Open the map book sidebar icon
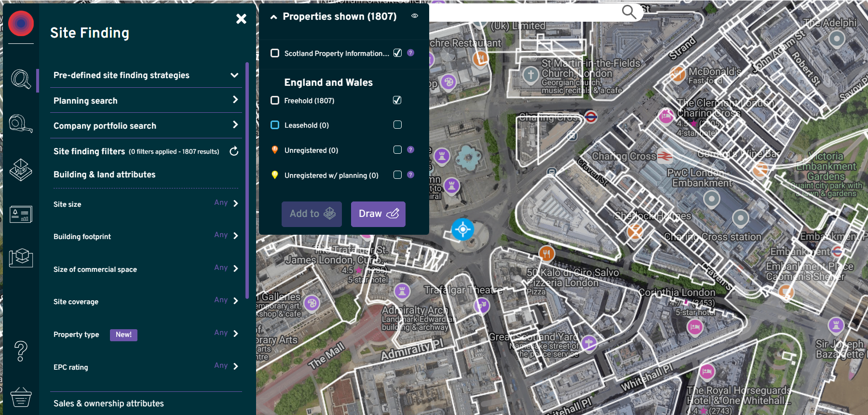Screen dimensions: 868x415 (21, 257)
